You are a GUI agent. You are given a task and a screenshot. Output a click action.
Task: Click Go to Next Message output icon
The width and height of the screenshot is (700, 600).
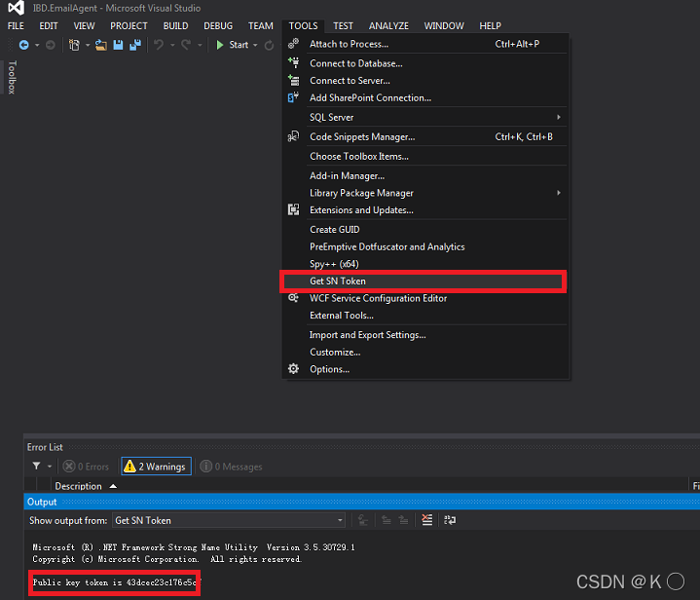(404, 520)
